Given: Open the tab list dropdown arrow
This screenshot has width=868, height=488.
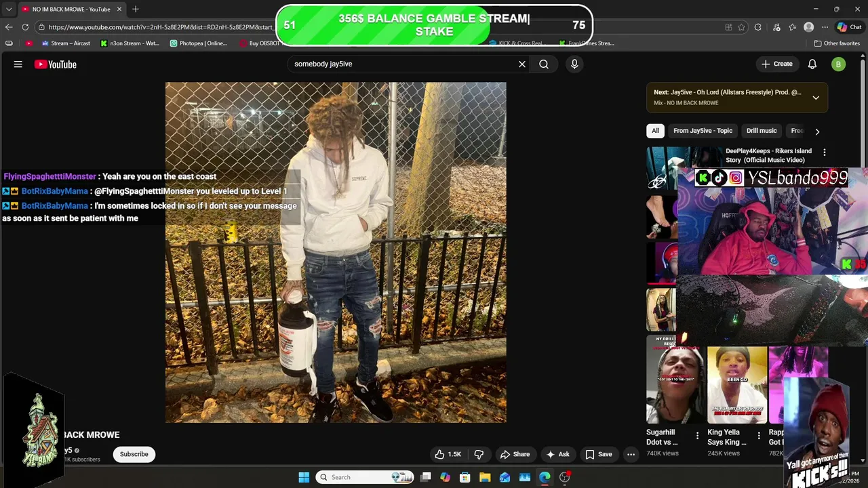Looking at the screenshot, I should tap(9, 9).
